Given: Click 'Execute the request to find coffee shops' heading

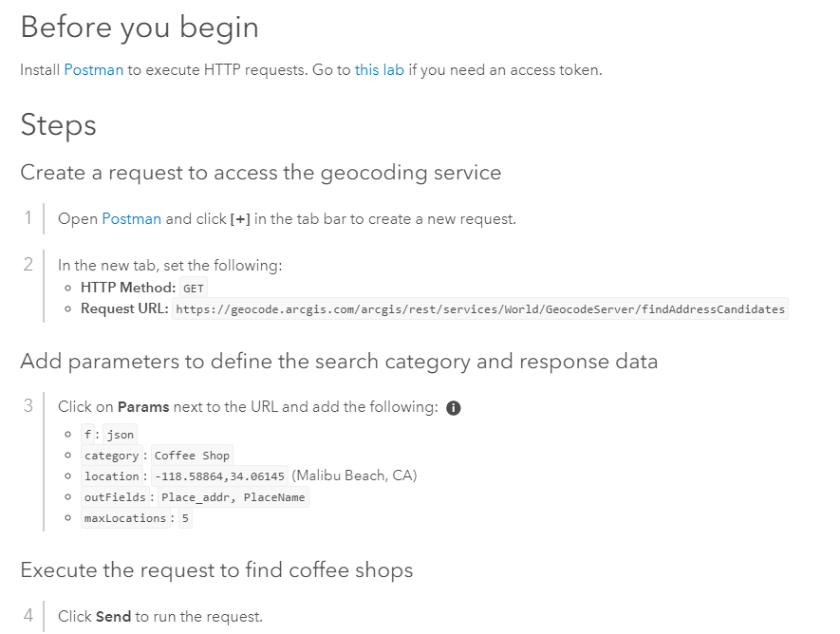Looking at the screenshot, I should [x=217, y=569].
